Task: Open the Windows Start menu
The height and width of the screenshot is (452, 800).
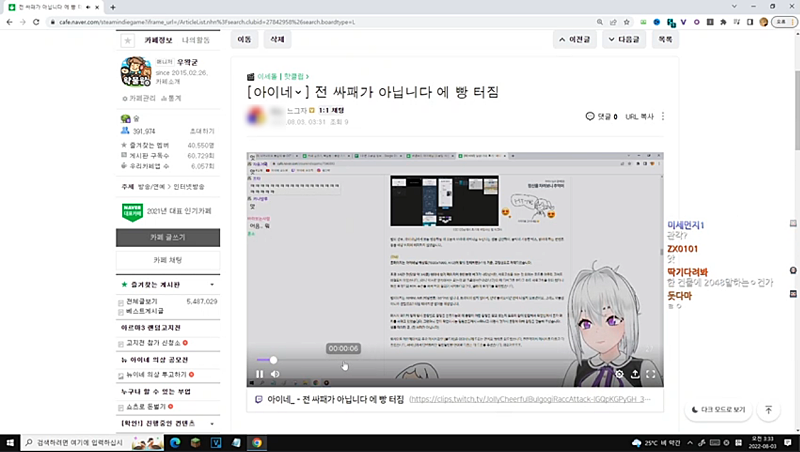Action: pyautogui.click(x=10, y=443)
